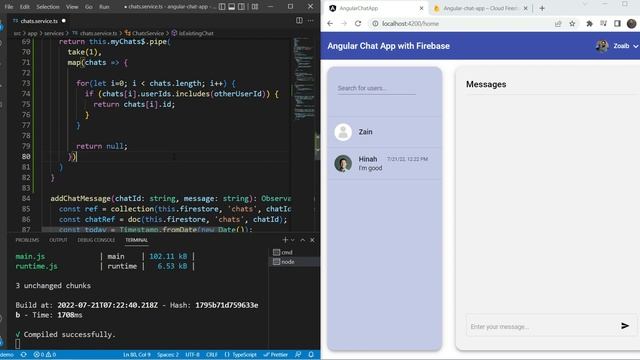Share this page icon in address bar
The height and width of the screenshot is (360, 640).
(558, 24)
